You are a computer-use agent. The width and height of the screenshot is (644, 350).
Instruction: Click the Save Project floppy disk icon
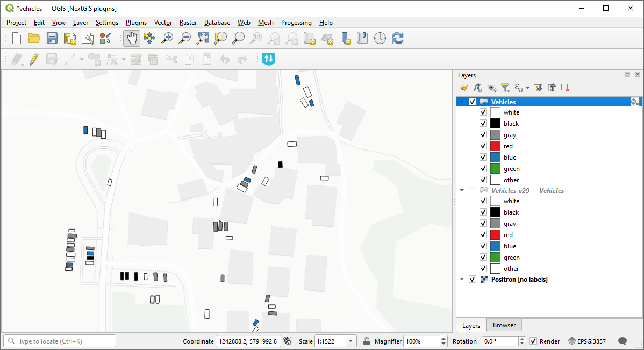(x=52, y=38)
